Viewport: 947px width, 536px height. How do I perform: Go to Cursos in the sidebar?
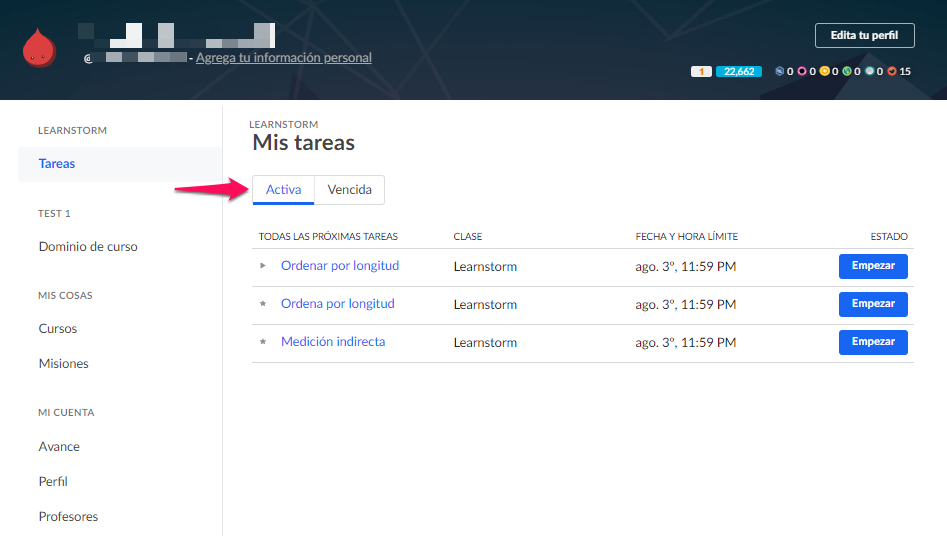coord(58,329)
